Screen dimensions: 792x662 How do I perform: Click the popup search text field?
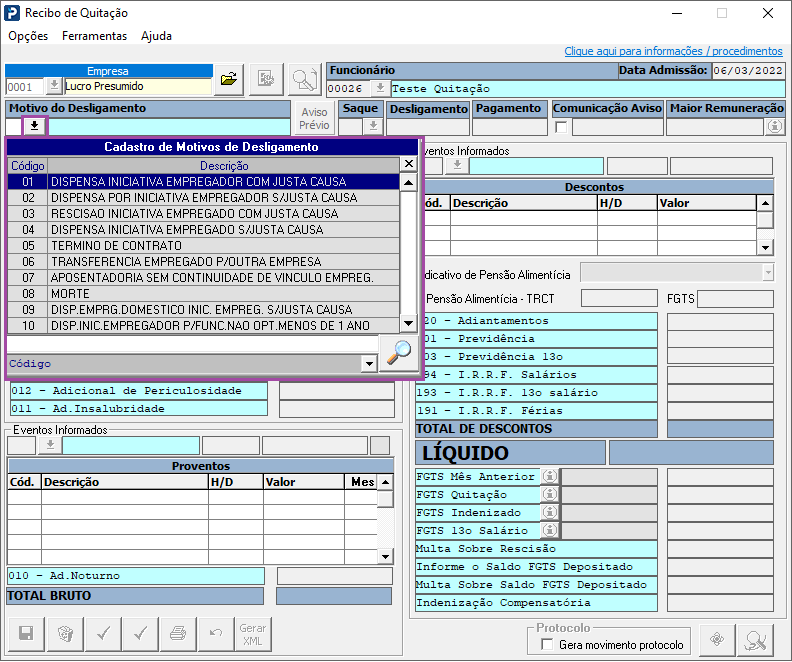click(192, 344)
